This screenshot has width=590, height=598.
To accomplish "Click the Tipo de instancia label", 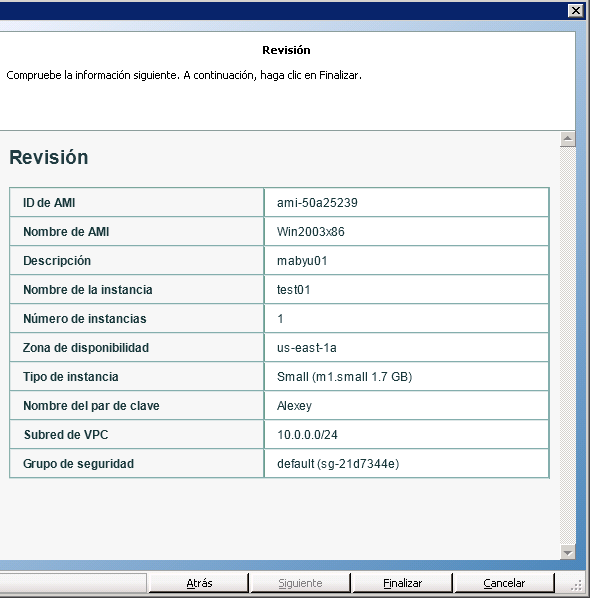I will (71, 376).
